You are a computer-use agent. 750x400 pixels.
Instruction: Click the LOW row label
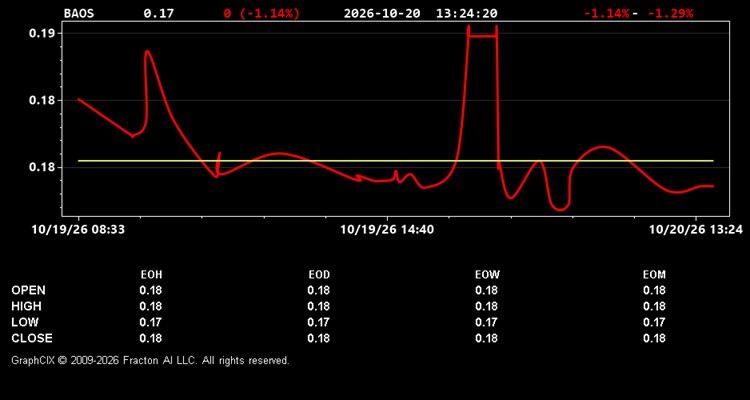(x=25, y=322)
